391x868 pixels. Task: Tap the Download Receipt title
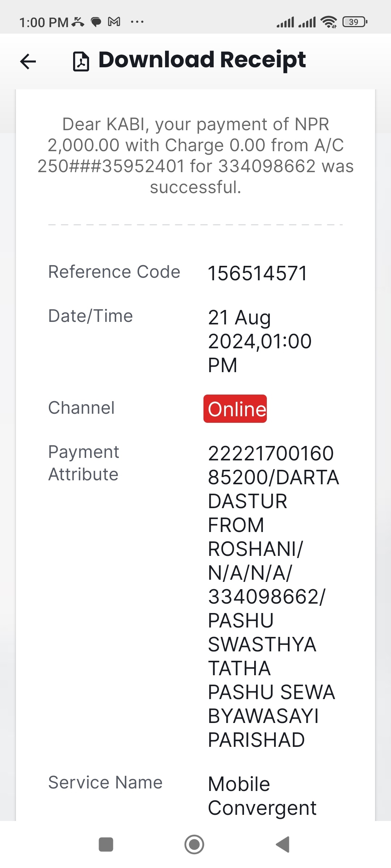click(202, 60)
